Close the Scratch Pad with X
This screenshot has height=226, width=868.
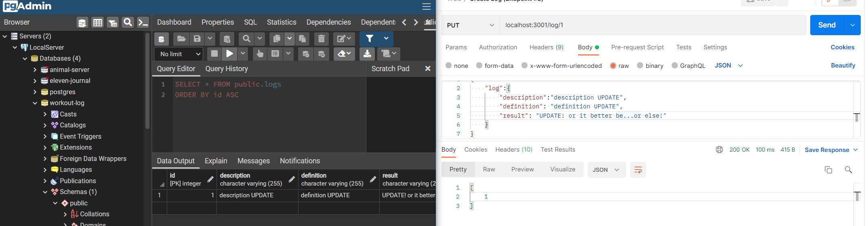point(428,69)
